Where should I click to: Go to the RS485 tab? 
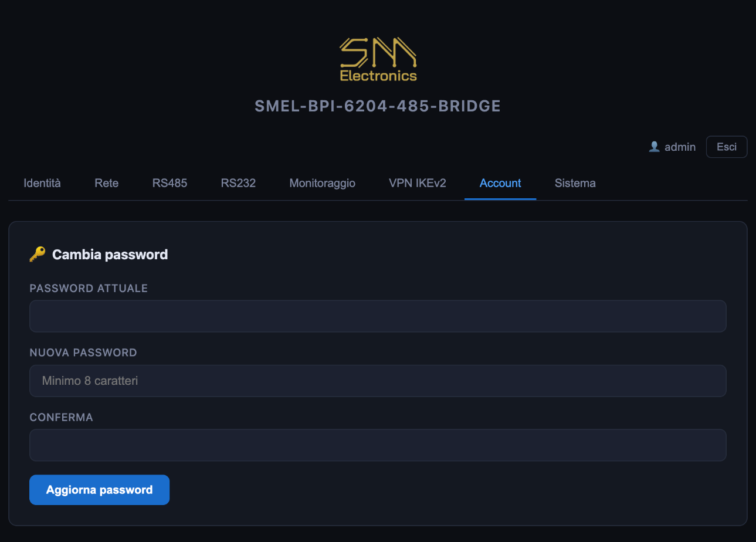point(169,183)
